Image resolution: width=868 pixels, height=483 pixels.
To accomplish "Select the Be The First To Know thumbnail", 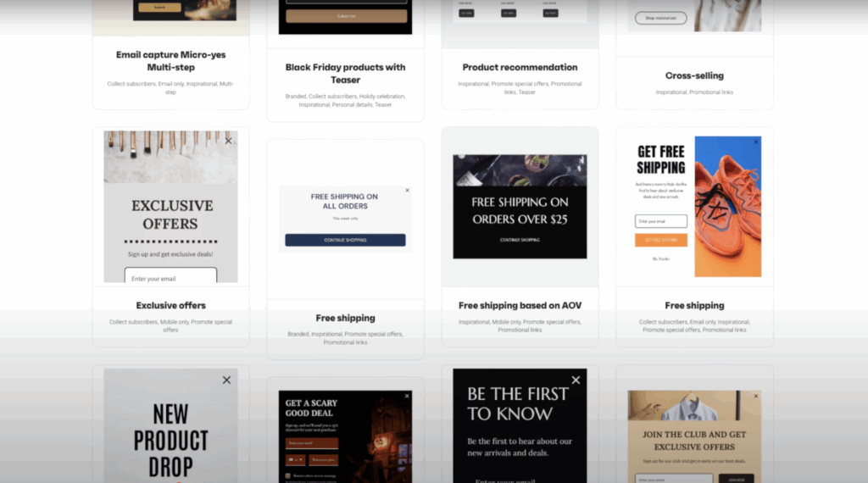I will [520, 426].
